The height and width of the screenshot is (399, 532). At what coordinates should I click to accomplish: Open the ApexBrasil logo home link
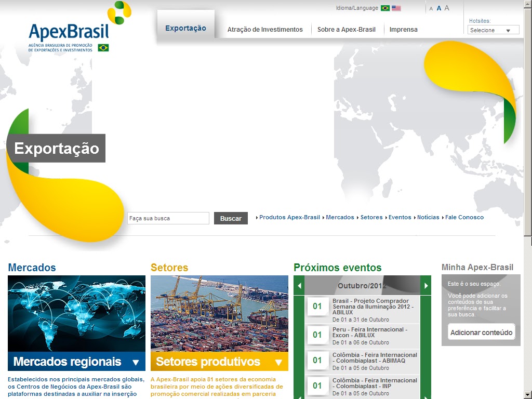(x=79, y=26)
